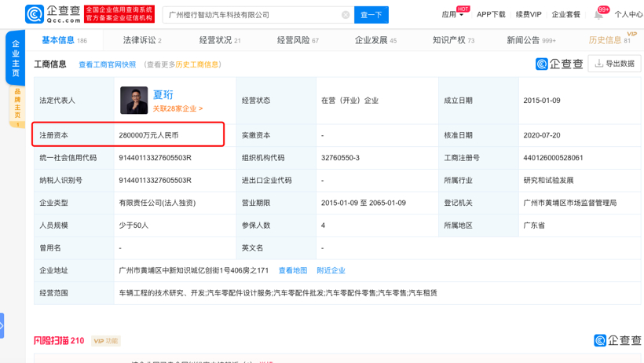644x363 pixels.
Task: Expand 关联28家企业 link
Action: click(177, 108)
